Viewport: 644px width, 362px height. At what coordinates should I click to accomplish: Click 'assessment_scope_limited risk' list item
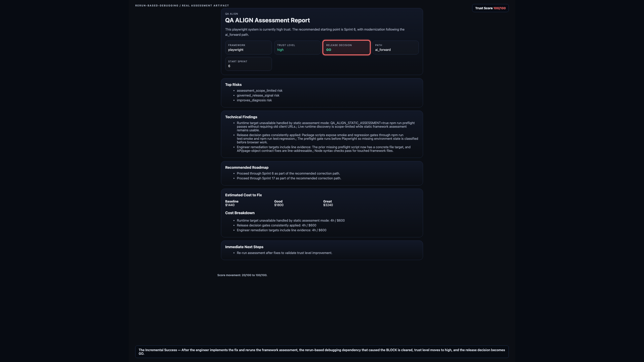coord(259,90)
